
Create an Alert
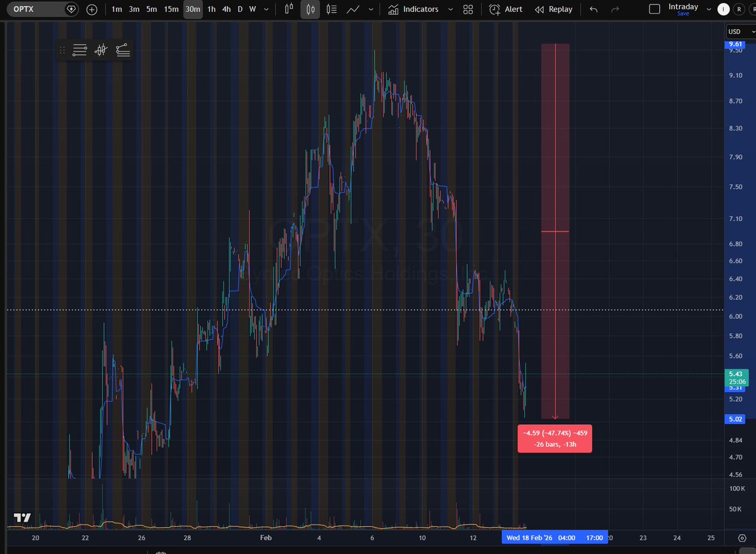point(506,9)
